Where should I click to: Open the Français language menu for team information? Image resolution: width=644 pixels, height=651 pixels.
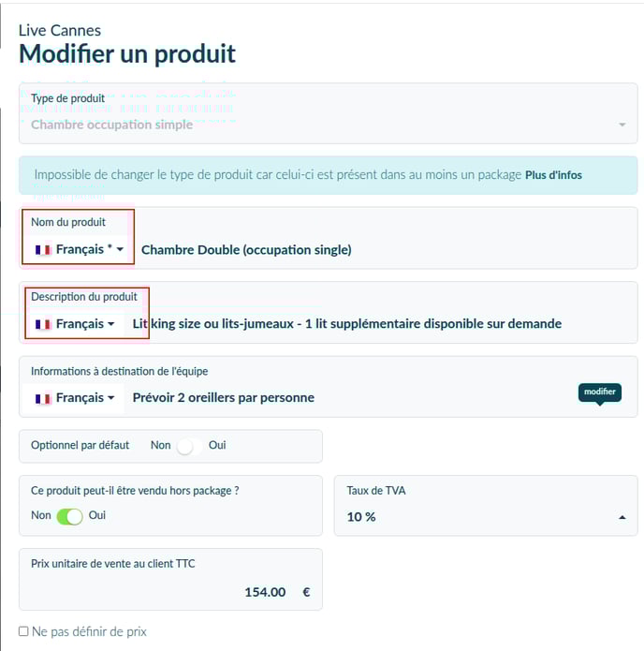coord(74,398)
